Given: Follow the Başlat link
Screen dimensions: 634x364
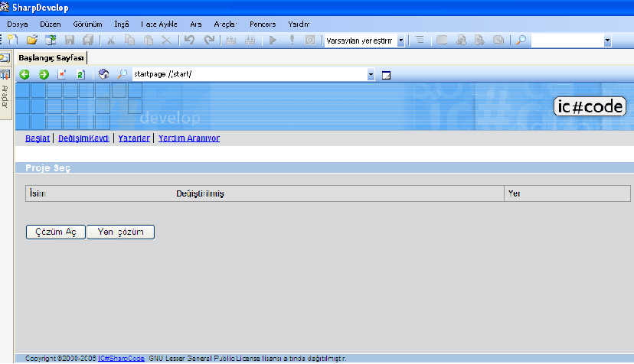Looking at the screenshot, I should pyautogui.click(x=38, y=138).
